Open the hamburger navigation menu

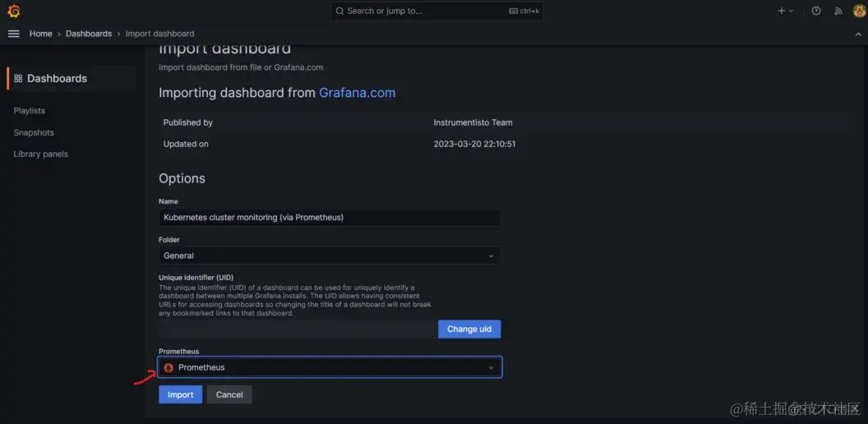tap(14, 34)
